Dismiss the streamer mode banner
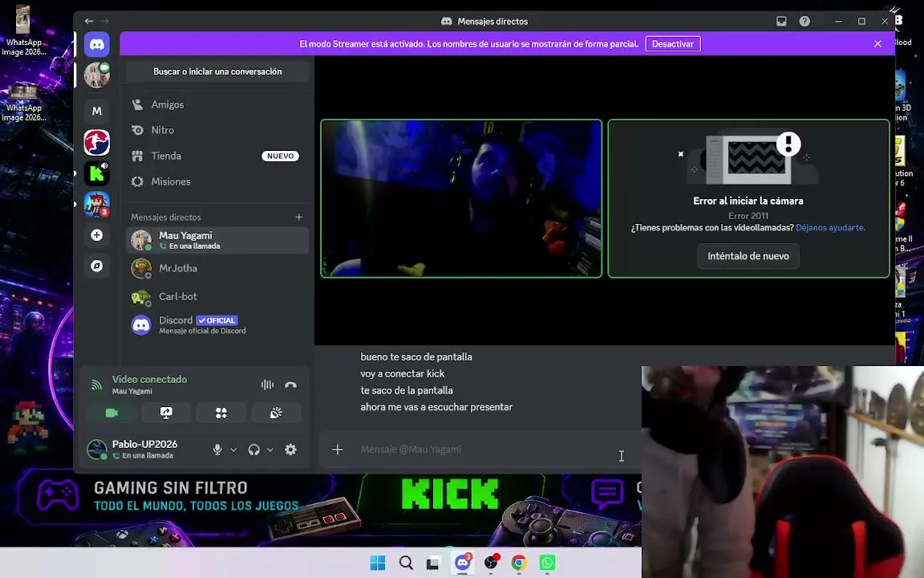This screenshot has height=578, width=924. tap(877, 43)
